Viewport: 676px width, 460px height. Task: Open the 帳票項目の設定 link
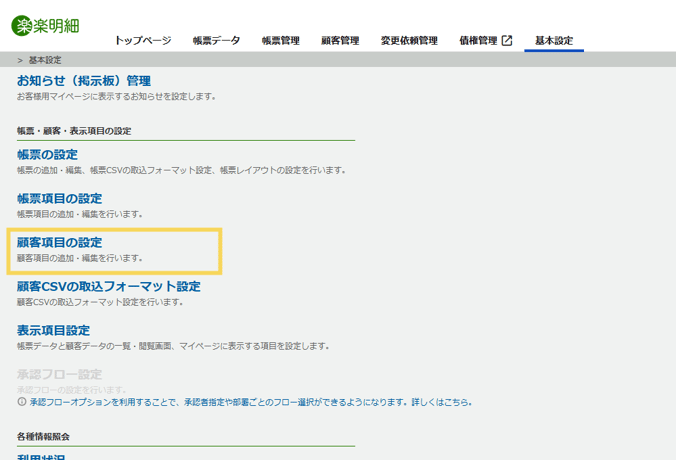[59, 198]
